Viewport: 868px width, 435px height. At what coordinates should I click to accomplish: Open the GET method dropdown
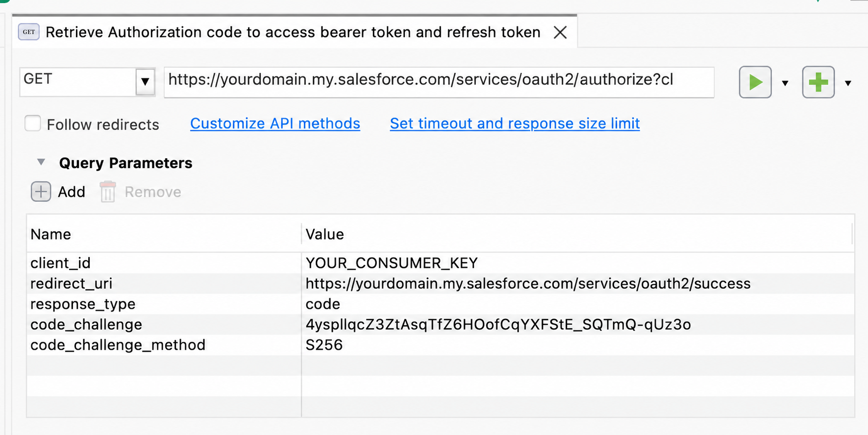click(145, 82)
